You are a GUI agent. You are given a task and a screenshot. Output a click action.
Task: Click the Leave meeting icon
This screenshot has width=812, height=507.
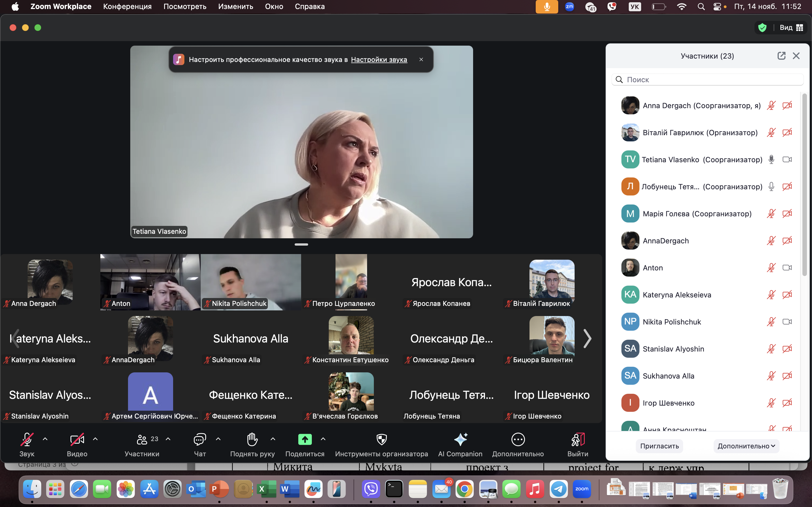tap(577, 439)
